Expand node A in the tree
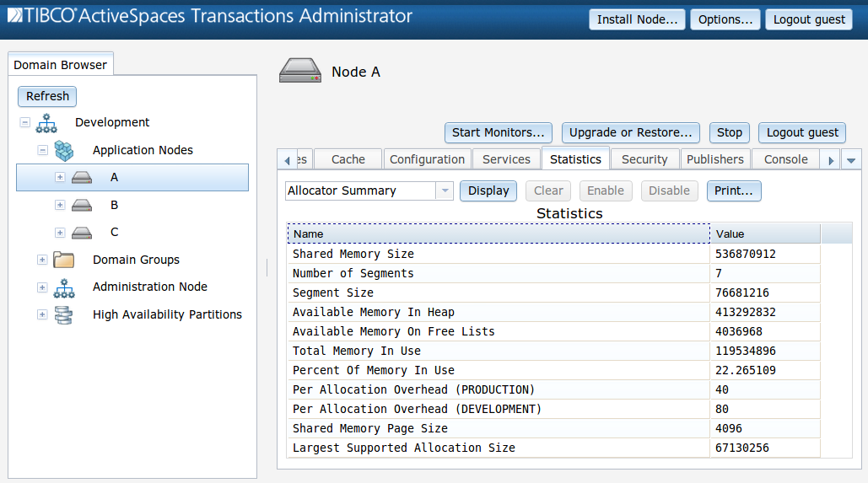This screenshot has height=483, width=868. click(60, 177)
